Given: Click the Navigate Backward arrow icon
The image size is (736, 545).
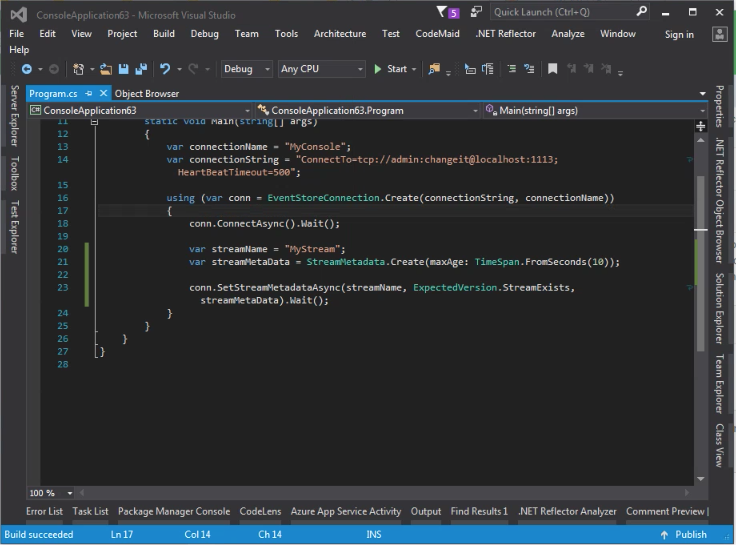Looking at the screenshot, I should point(27,69).
